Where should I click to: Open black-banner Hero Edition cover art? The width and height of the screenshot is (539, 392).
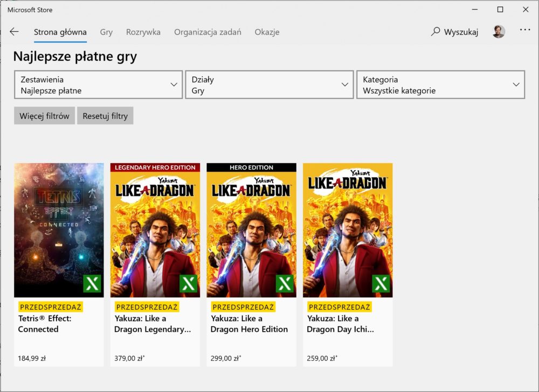[251, 230]
